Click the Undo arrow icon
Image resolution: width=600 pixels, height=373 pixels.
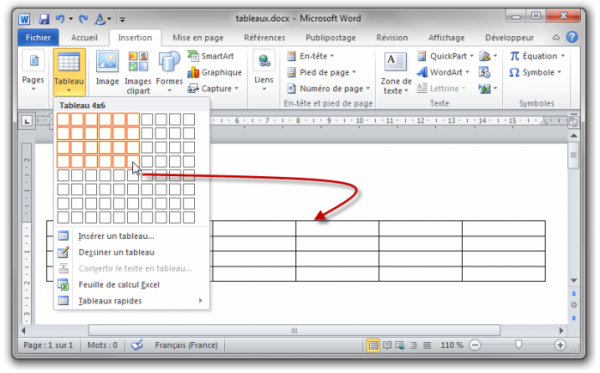click(60, 19)
